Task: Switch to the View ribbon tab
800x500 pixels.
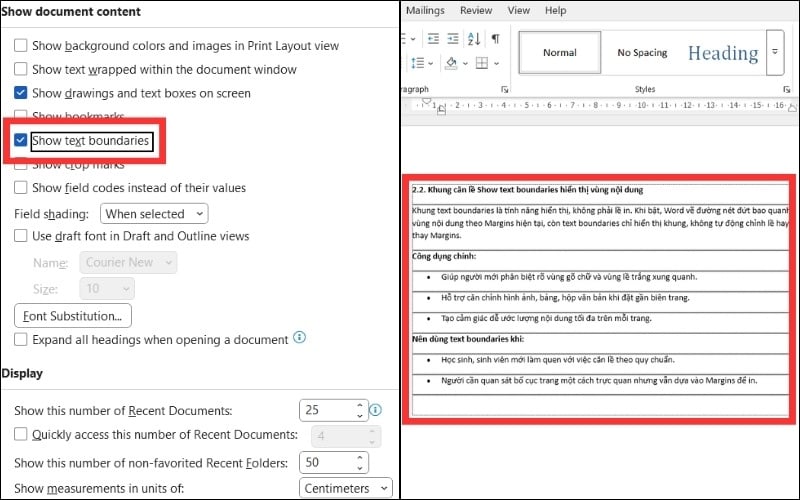Action: click(518, 10)
